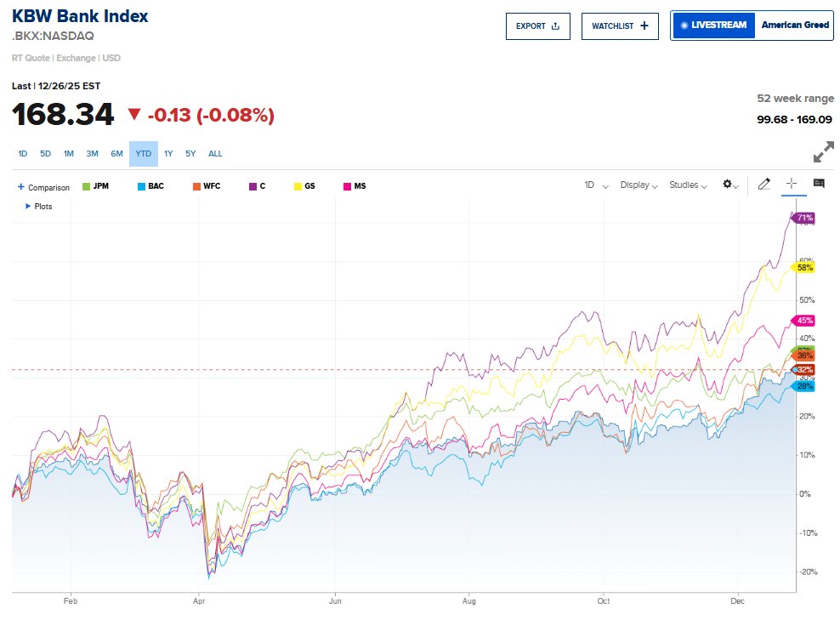840x620 pixels.
Task: Click the purple 71% price label
Action: click(804, 219)
